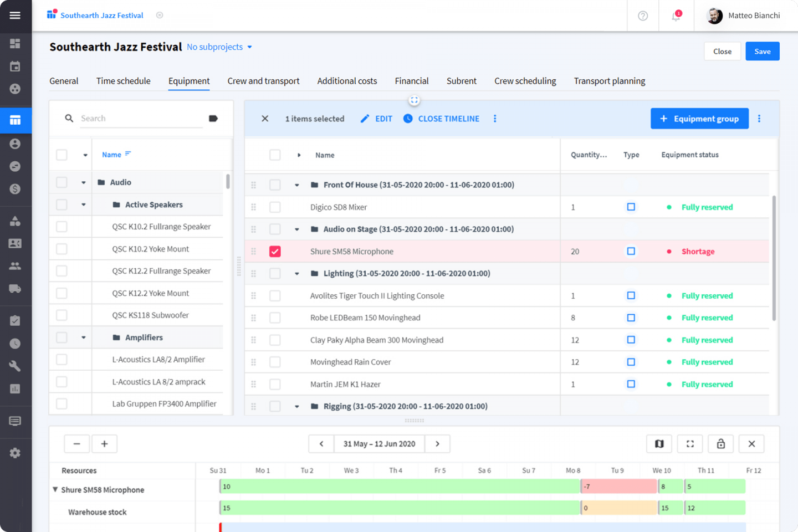This screenshot has width=798, height=532.
Task: Click the help question mark icon
Action: point(643,16)
